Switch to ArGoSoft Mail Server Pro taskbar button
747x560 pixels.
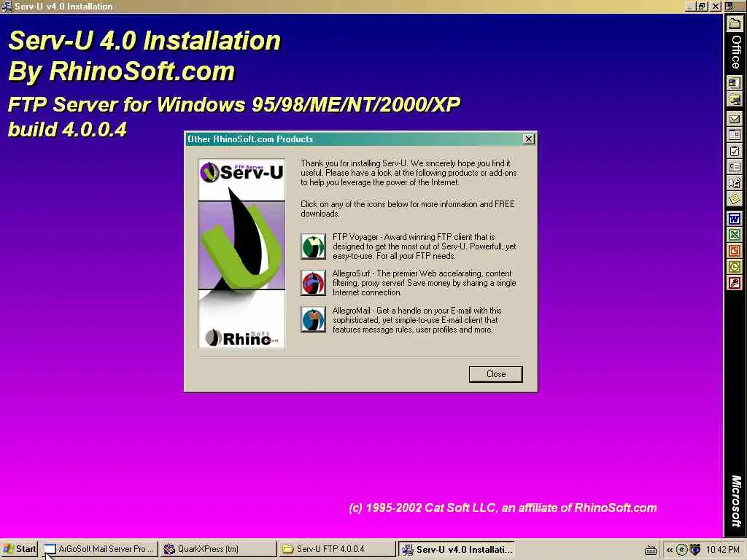tap(99, 549)
